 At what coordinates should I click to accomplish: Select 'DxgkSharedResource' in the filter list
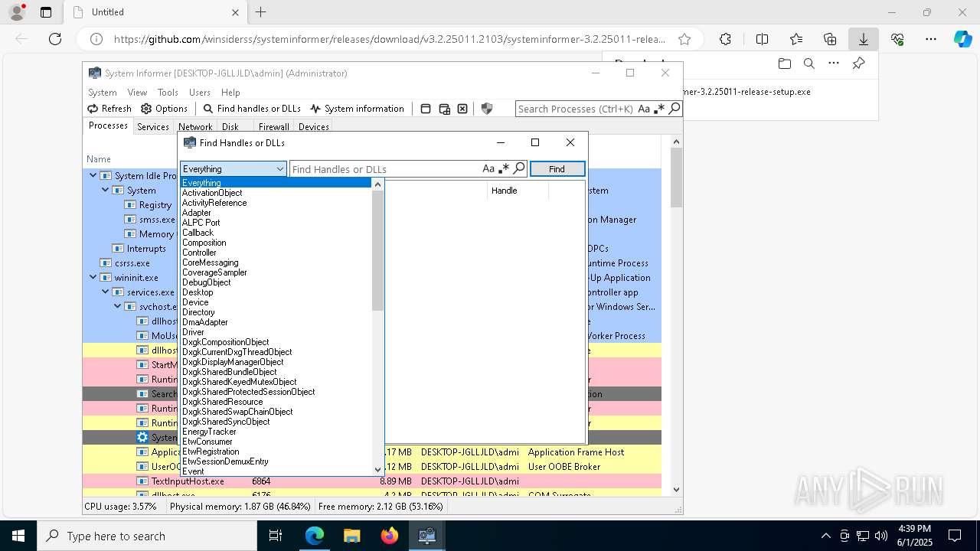tap(276, 402)
